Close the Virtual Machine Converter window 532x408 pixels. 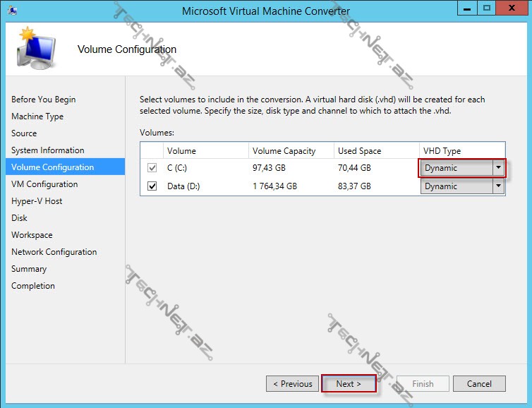coord(512,9)
